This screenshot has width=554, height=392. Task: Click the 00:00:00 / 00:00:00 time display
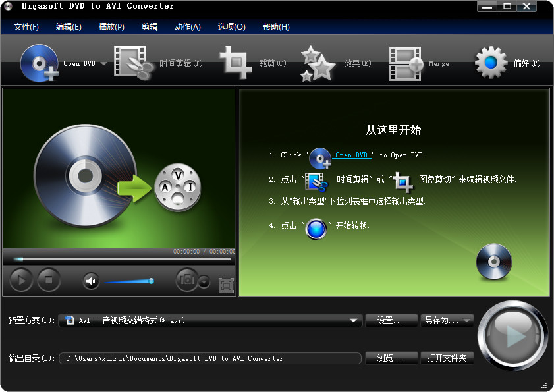tap(204, 251)
